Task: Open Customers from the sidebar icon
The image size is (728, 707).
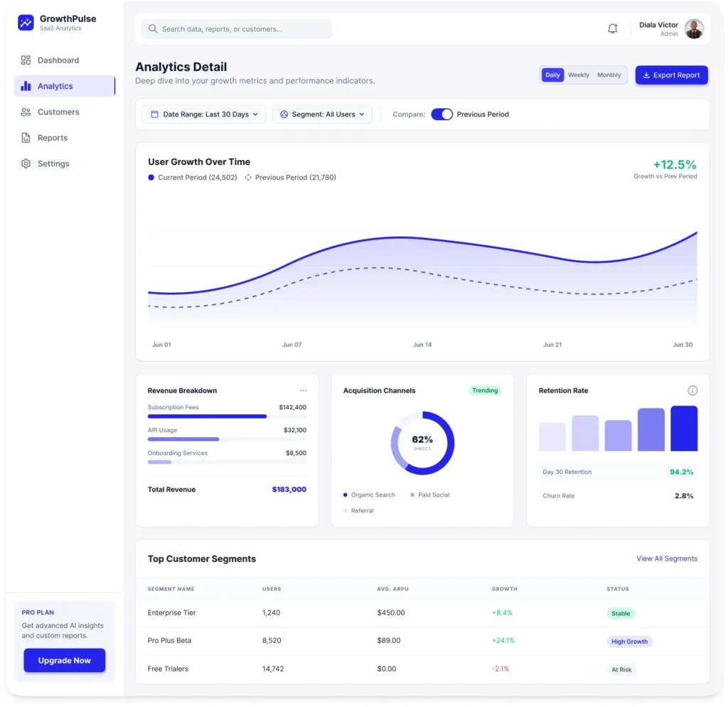Action: click(x=24, y=112)
